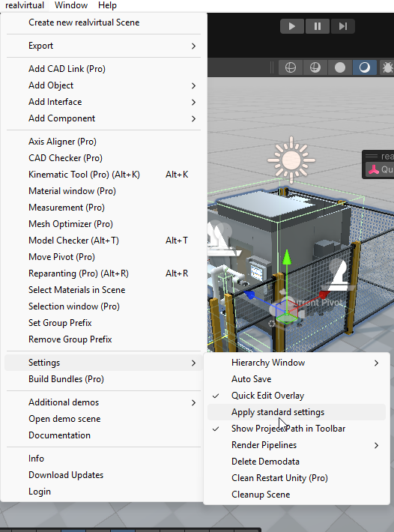Viewport: 394px width, 532px height.
Task: Select unlit solid sphere draw mode icon
Action: point(340,67)
